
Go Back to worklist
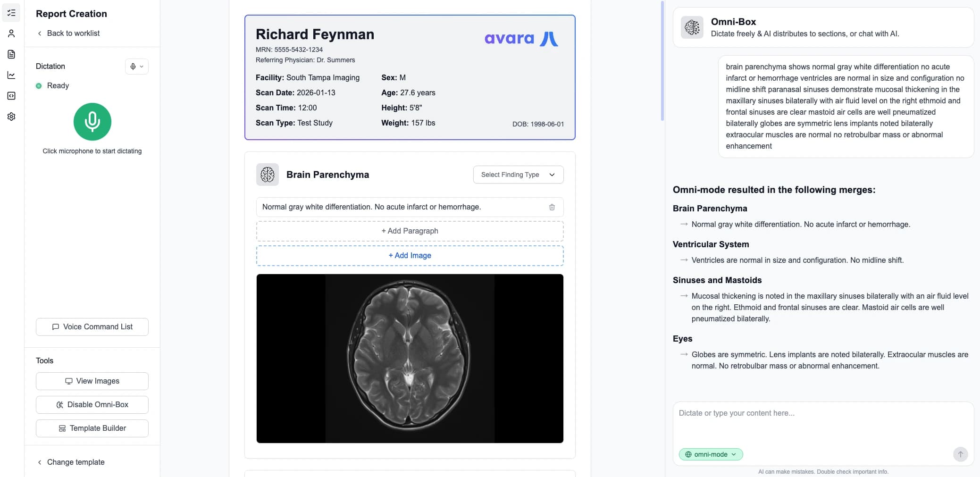click(x=69, y=33)
